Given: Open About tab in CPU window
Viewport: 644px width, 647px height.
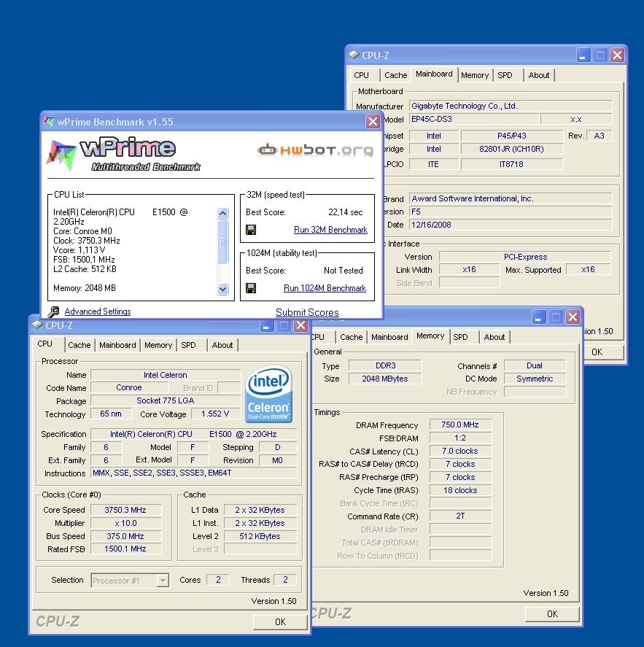Looking at the screenshot, I should point(222,345).
